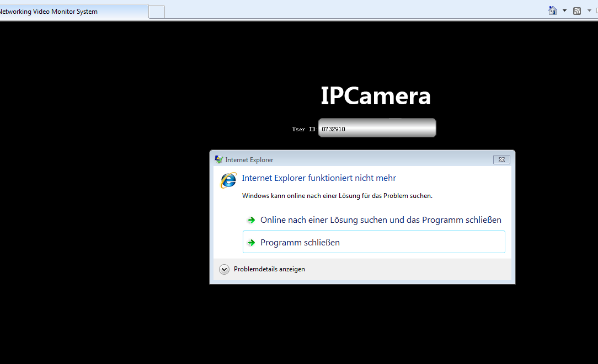Click the Problemdetails anzeigen label
Image resolution: width=598 pixels, height=364 pixels.
point(269,269)
